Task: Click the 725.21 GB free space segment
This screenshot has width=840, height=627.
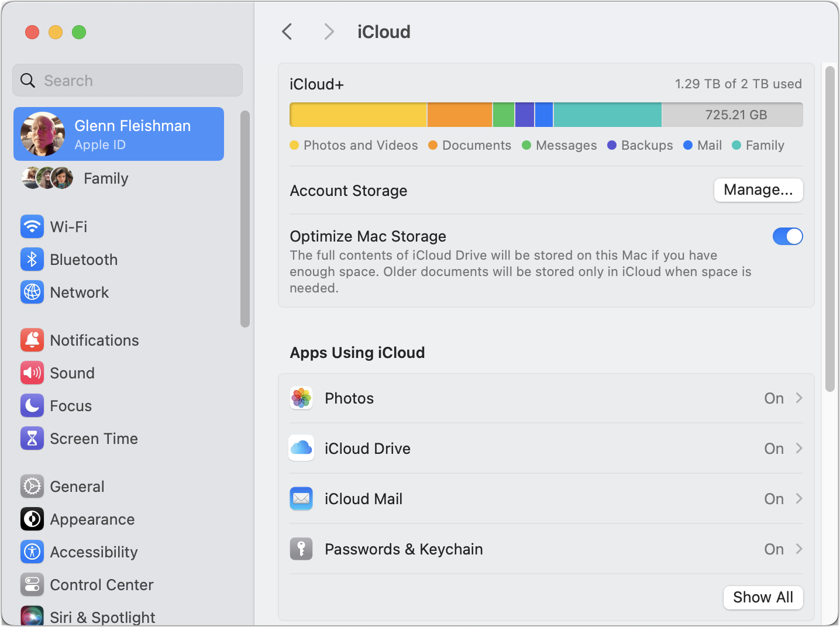Action: (x=732, y=115)
